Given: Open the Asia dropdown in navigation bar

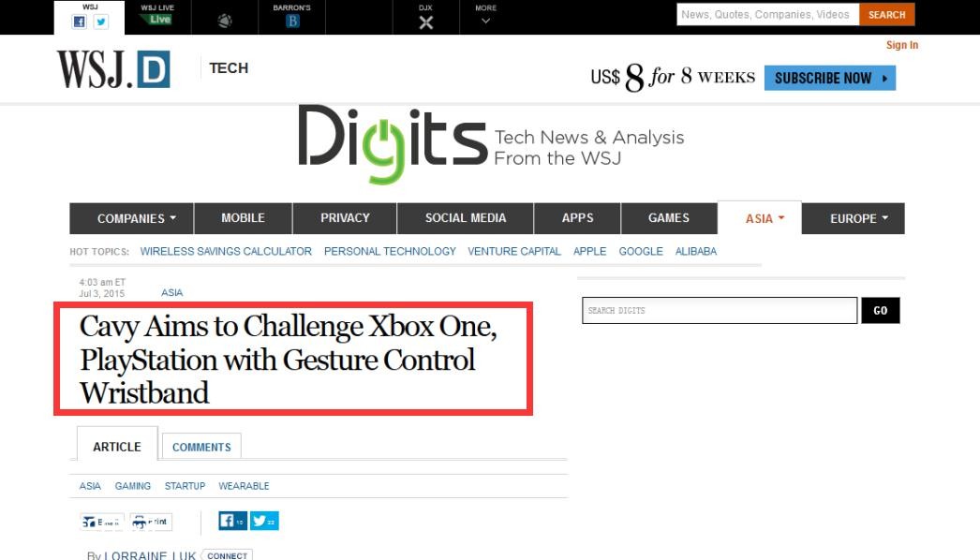Looking at the screenshot, I should pyautogui.click(x=760, y=218).
